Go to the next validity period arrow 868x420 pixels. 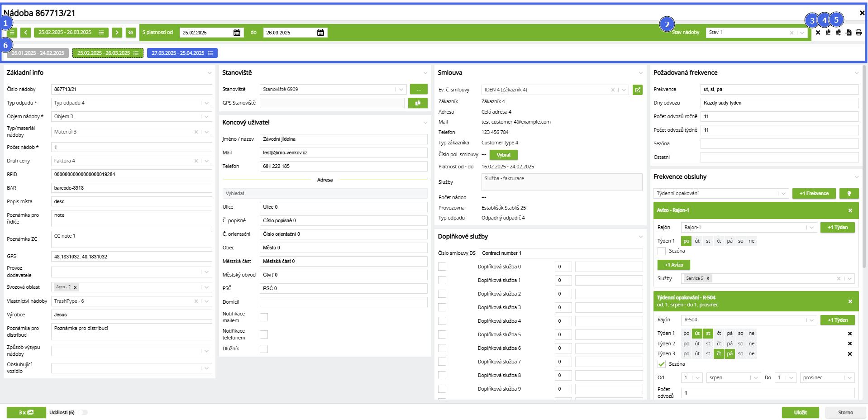click(117, 33)
